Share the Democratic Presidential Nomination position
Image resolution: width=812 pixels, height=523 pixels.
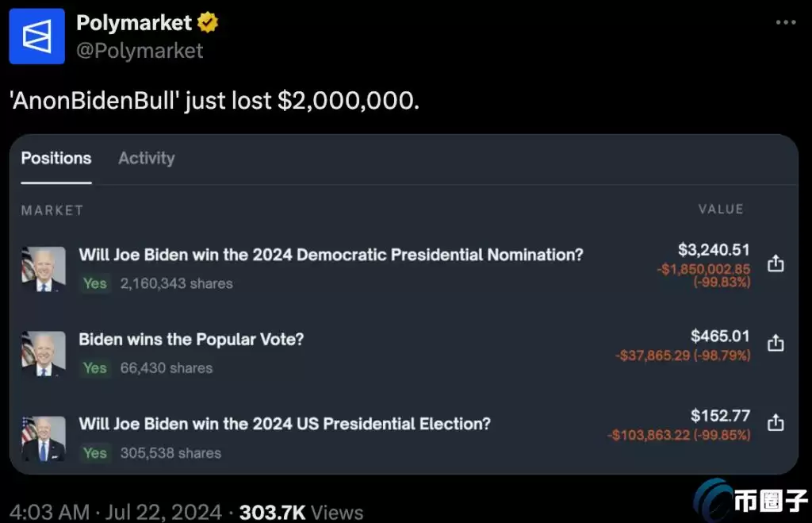[x=776, y=263]
